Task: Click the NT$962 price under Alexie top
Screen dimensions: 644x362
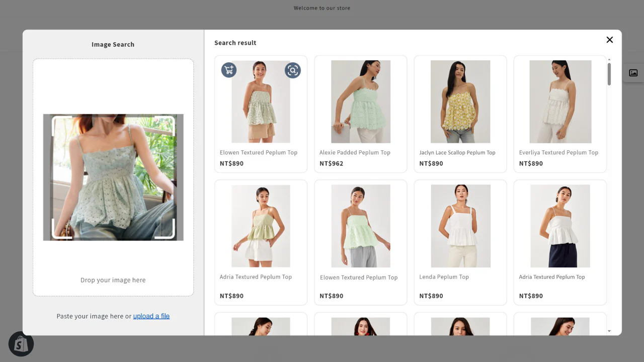Action: point(332,163)
